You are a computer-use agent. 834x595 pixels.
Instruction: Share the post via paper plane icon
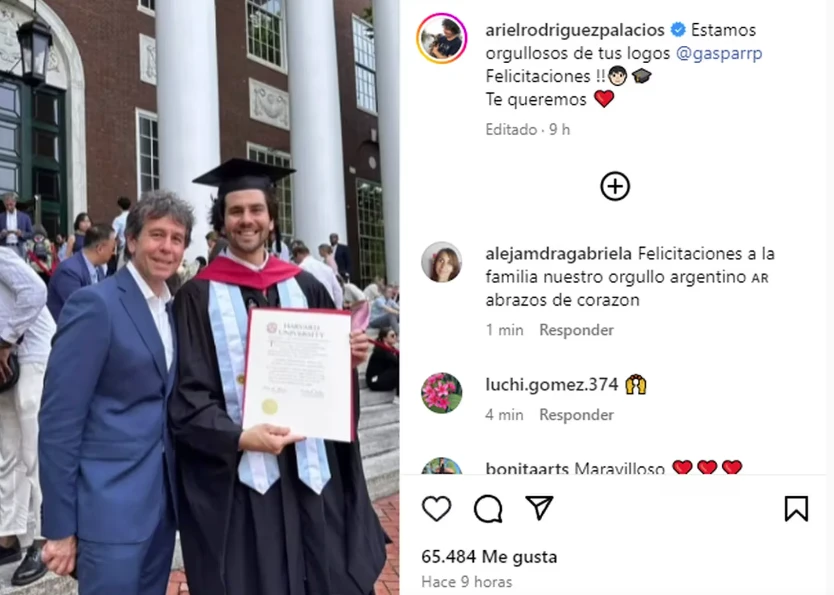click(539, 508)
